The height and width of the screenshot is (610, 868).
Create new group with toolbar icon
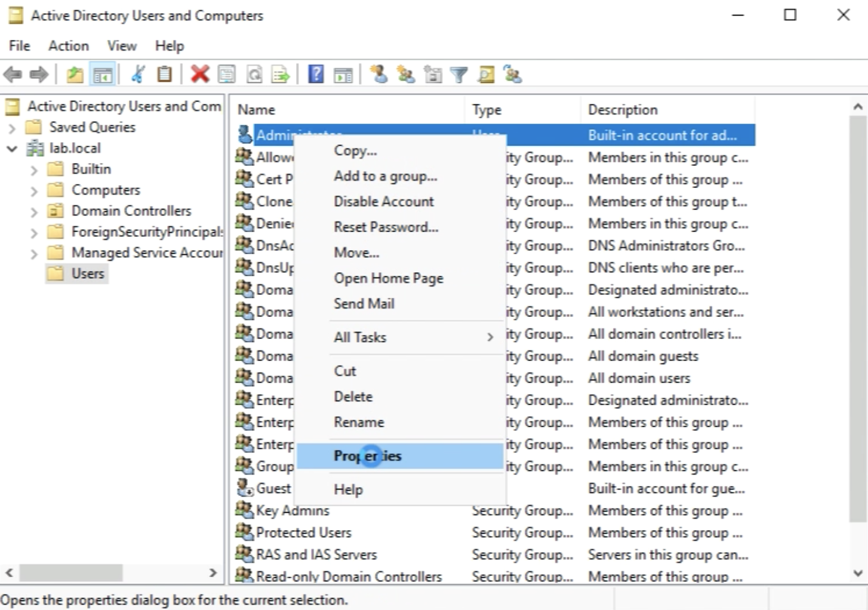point(406,75)
